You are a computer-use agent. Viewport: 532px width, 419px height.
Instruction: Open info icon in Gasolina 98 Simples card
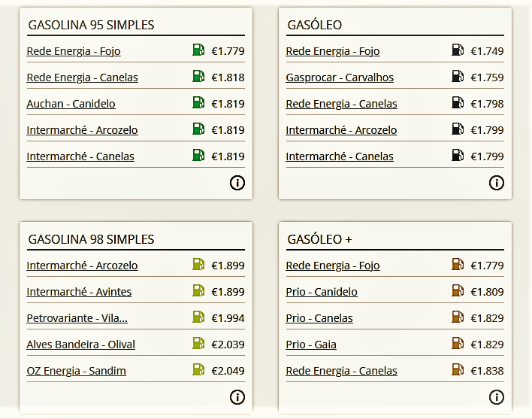tap(237, 397)
